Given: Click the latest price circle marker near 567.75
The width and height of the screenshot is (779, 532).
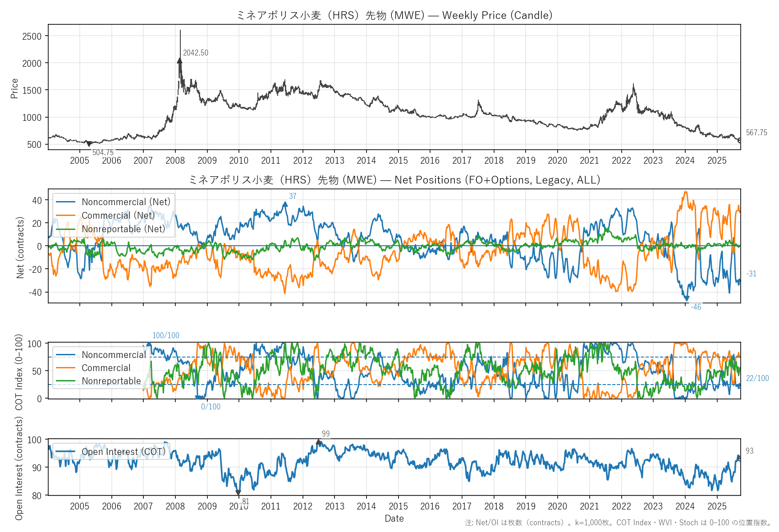Looking at the screenshot, I should [740, 141].
